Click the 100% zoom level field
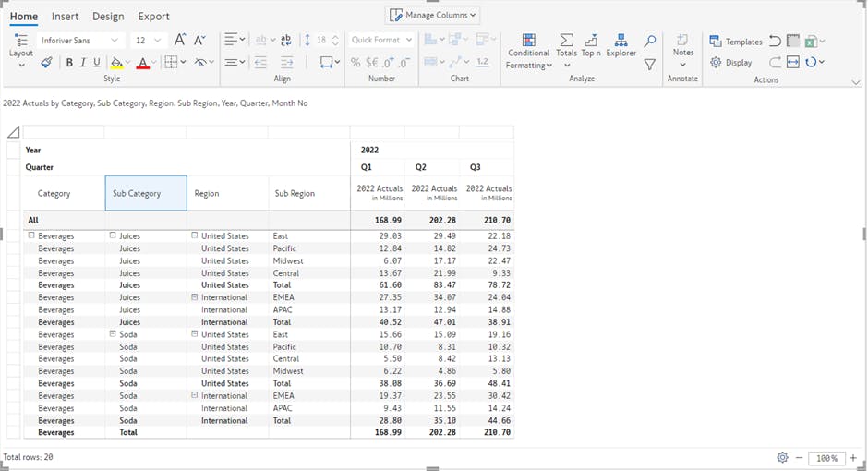868x471 pixels. (826, 458)
